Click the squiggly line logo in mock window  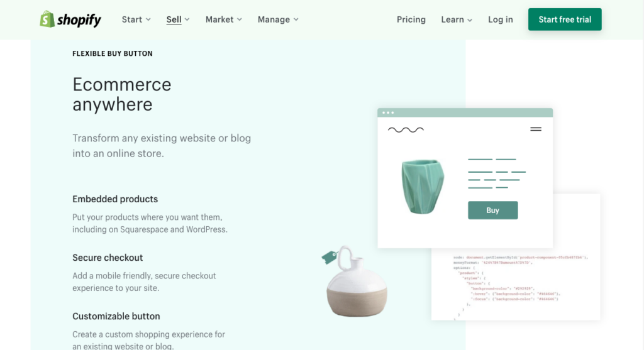pyautogui.click(x=406, y=129)
